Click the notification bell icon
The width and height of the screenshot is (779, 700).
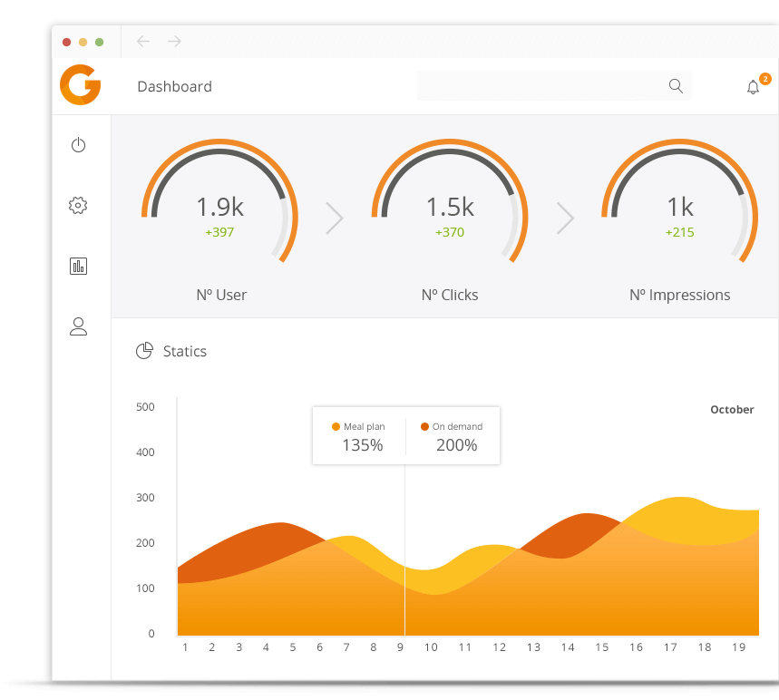coord(753,87)
